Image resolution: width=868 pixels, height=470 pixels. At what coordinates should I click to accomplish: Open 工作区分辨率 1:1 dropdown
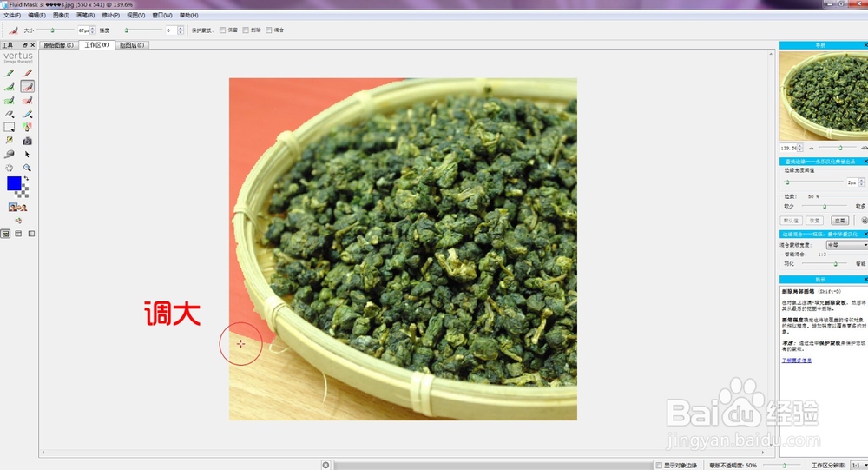859,465
